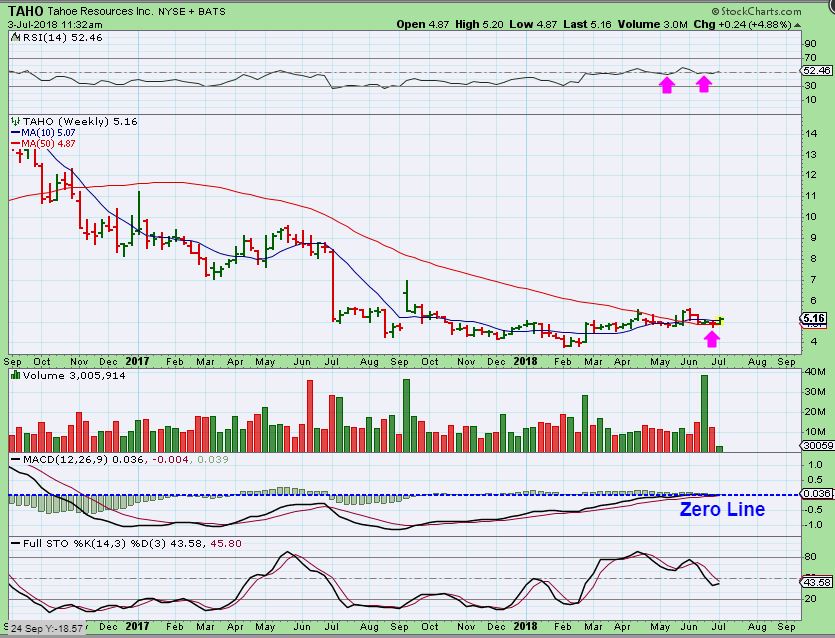This screenshot has width=835, height=638.
Task: Click the StockCharts.com copyright text
Action: click(756, 11)
